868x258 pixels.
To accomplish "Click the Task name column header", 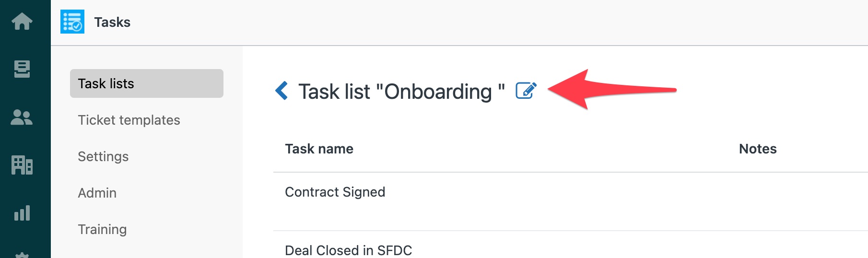I will (x=319, y=149).
